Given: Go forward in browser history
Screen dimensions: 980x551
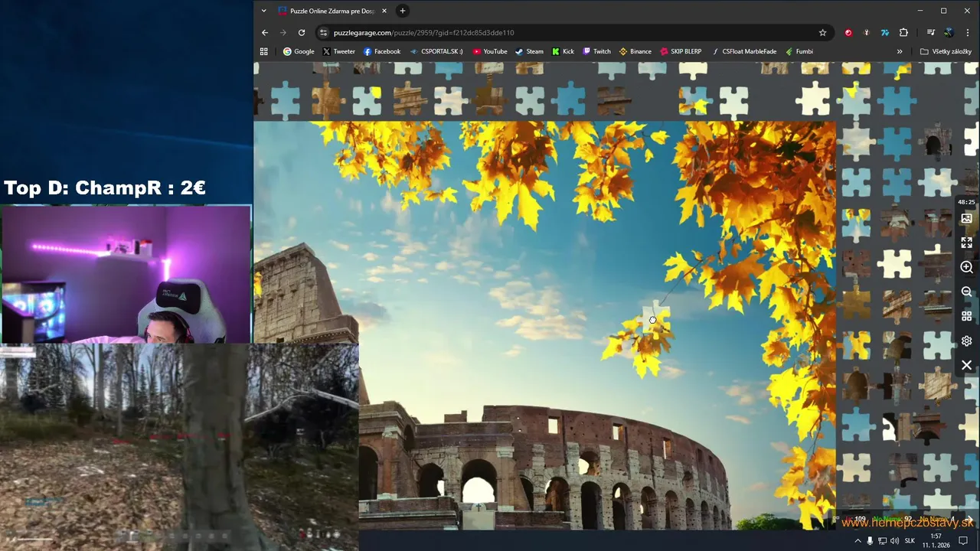Looking at the screenshot, I should click(x=283, y=33).
